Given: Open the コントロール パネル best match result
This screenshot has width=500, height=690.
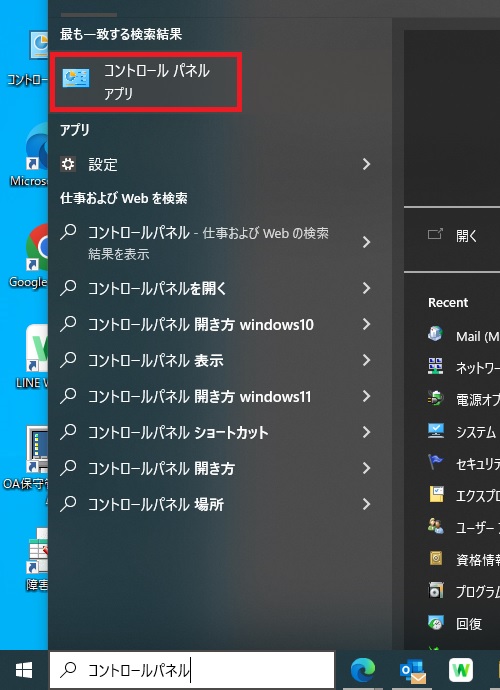Looking at the screenshot, I should (146, 82).
